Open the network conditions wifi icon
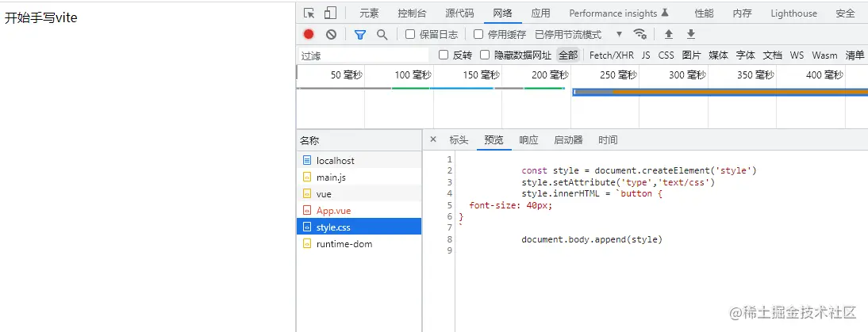Image resolution: width=868 pixels, height=332 pixels. point(640,34)
